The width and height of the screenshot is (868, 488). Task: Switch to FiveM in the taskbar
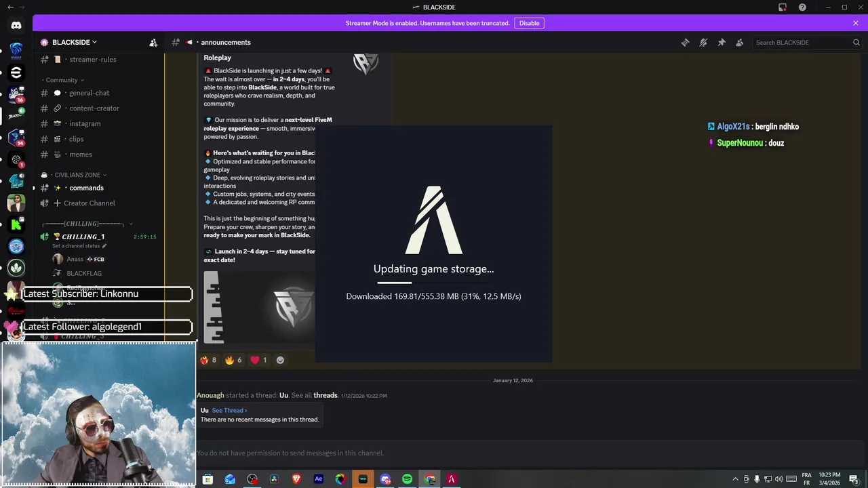451,479
